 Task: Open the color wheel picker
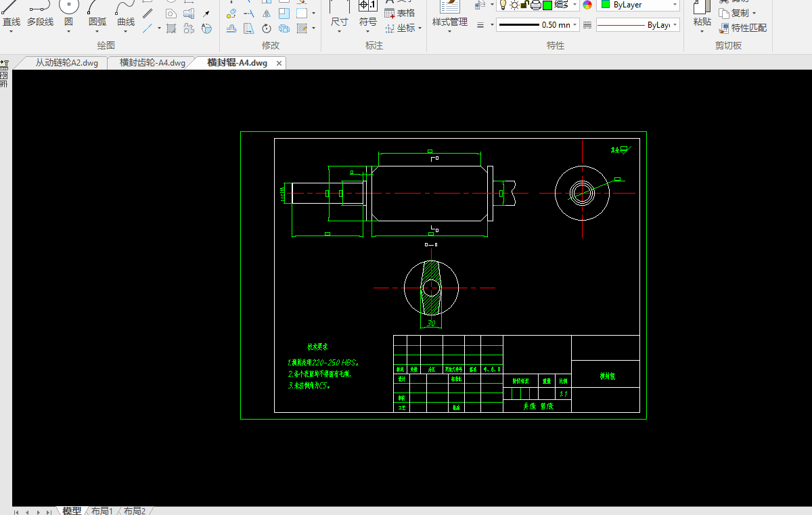click(587, 5)
